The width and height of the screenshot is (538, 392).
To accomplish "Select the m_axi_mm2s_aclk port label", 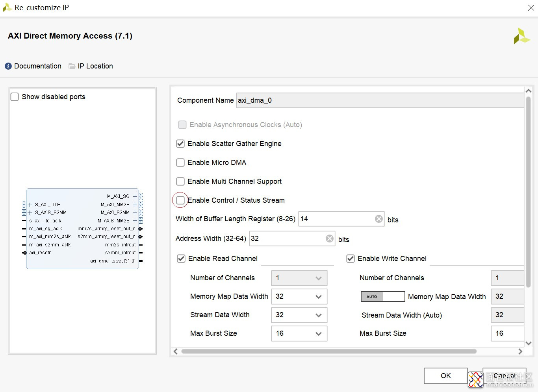I will pyautogui.click(x=50, y=237).
